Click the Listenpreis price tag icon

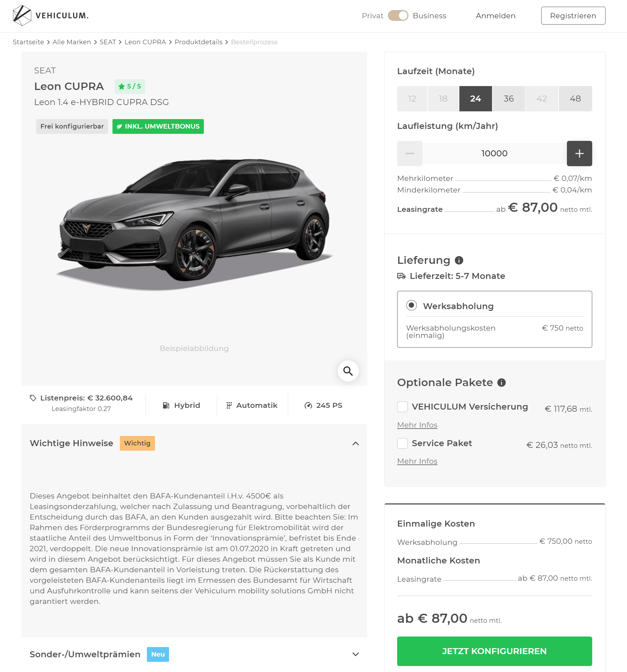pyautogui.click(x=33, y=398)
